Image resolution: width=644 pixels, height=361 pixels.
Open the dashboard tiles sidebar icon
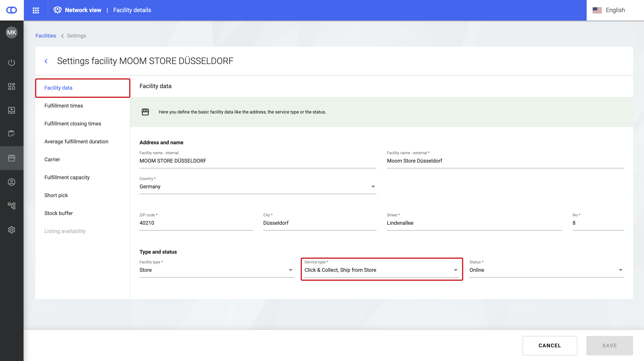coord(12,86)
